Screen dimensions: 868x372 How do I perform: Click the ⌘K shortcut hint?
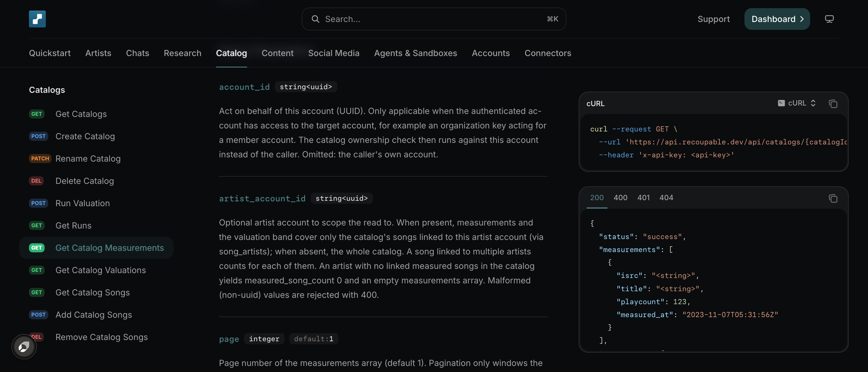pos(553,19)
